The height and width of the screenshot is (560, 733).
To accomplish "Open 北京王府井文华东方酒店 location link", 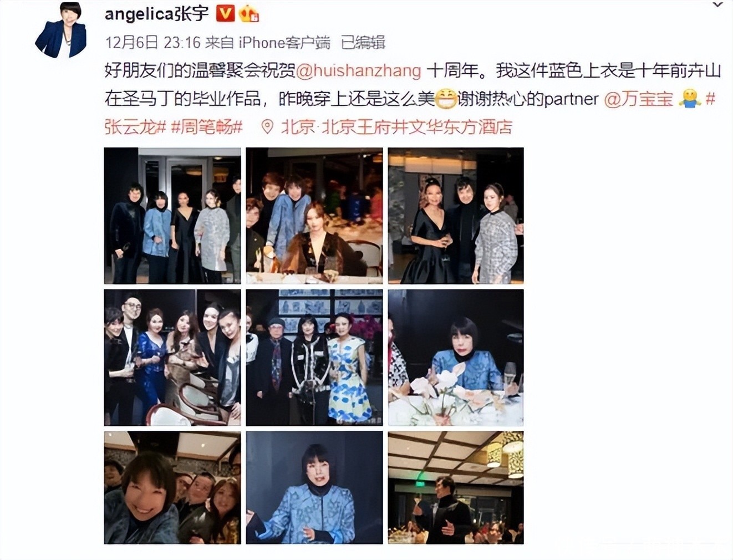I will tap(396, 127).
